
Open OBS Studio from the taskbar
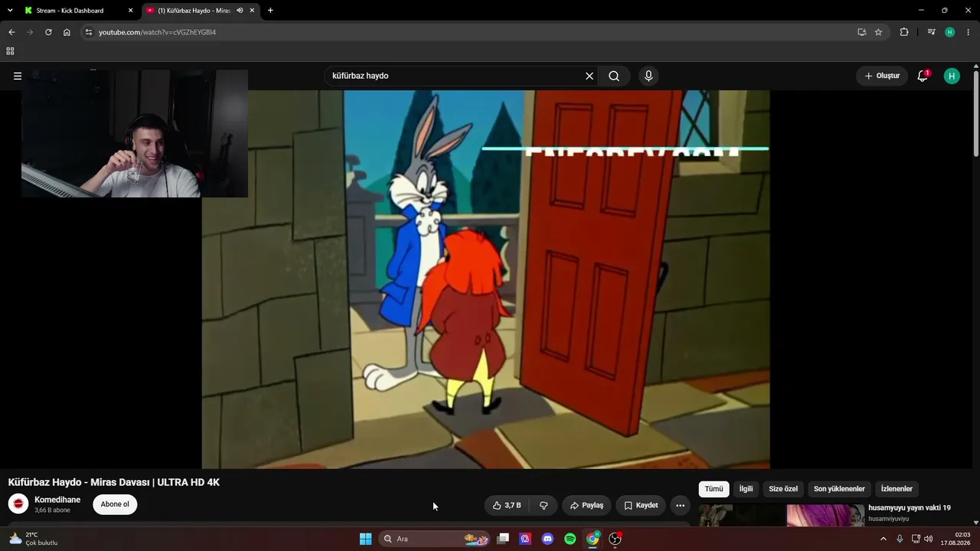coord(615,539)
